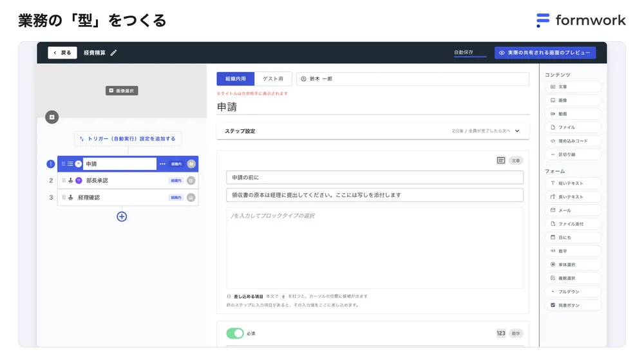Click the 組織内 badge on the 経理確認 step
This screenshot has width=644, height=363.
click(176, 198)
